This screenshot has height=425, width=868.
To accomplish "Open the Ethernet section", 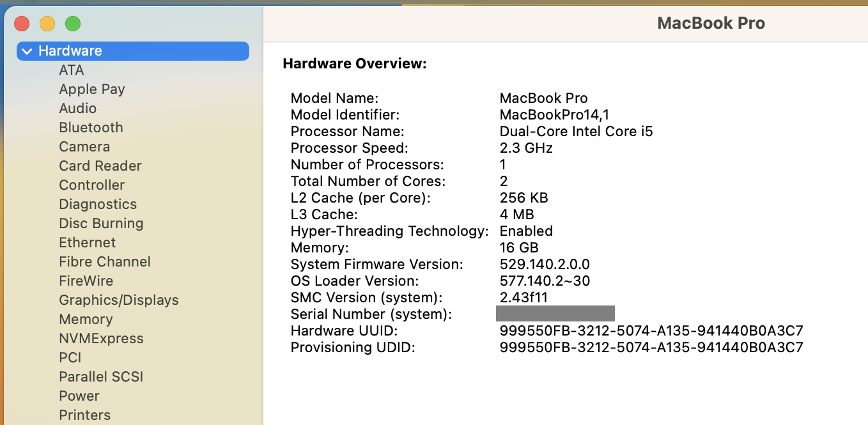I will 88,243.
